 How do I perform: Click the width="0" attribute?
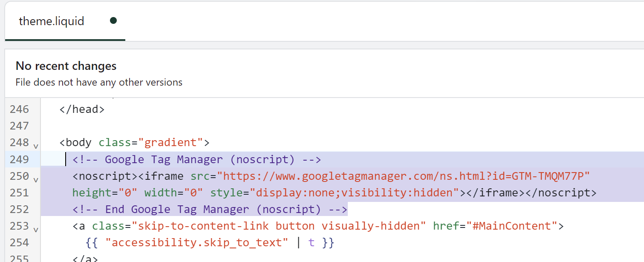[173, 193]
